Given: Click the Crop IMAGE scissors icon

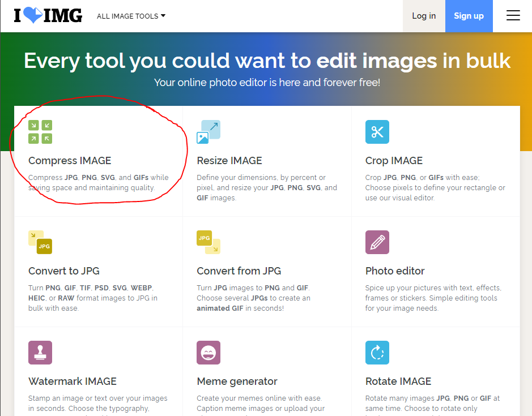Looking at the screenshot, I should coord(377,132).
